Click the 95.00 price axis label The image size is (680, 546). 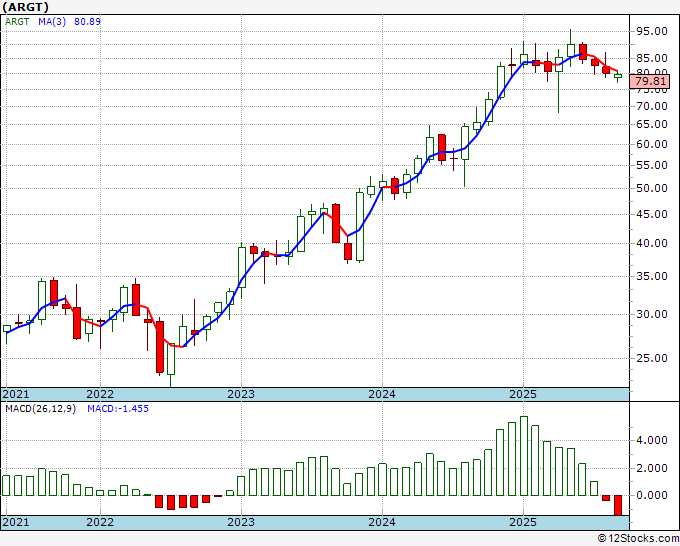pyautogui.click(x=651, y=31)
